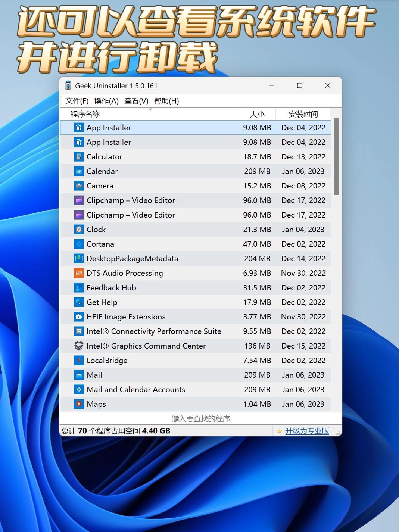Click the HEIF Image Extensions icon
The width and height of the screenshot is (399, 532).
click(79, 317)
